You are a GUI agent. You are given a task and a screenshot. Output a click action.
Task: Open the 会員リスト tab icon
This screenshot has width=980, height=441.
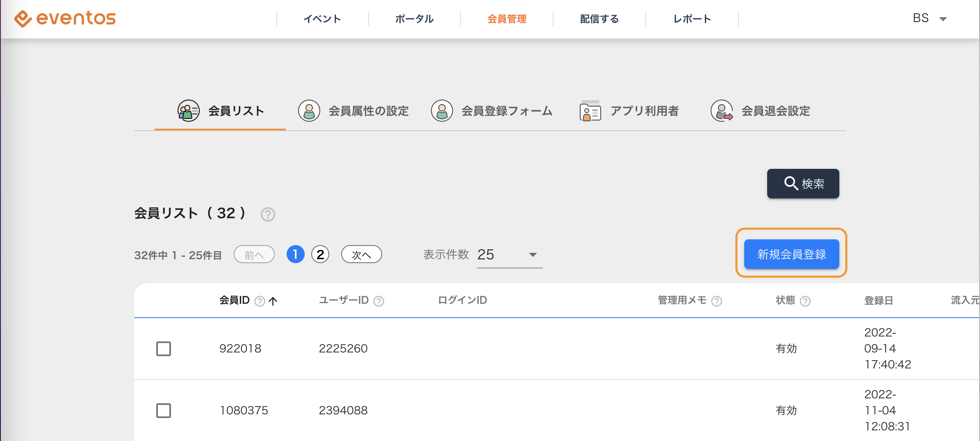click(x=188, y=111)
